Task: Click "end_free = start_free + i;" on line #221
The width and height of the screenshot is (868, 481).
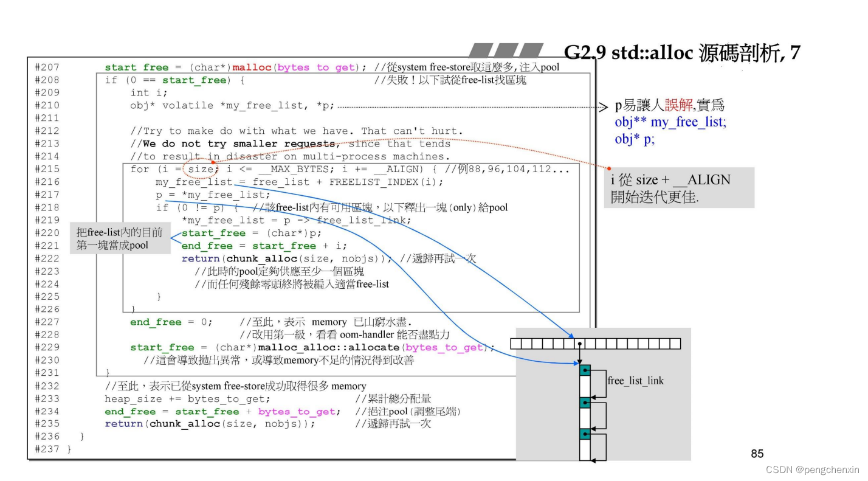Action: (264, 246)
